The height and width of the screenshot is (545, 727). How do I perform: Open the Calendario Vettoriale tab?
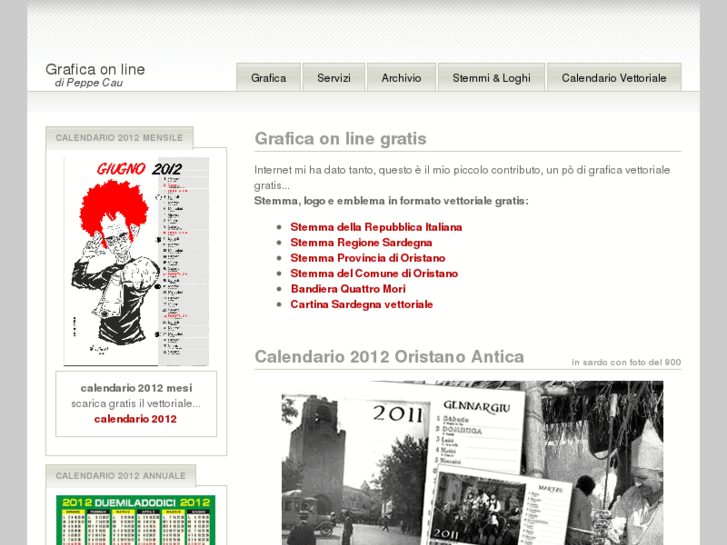point(614,77)
